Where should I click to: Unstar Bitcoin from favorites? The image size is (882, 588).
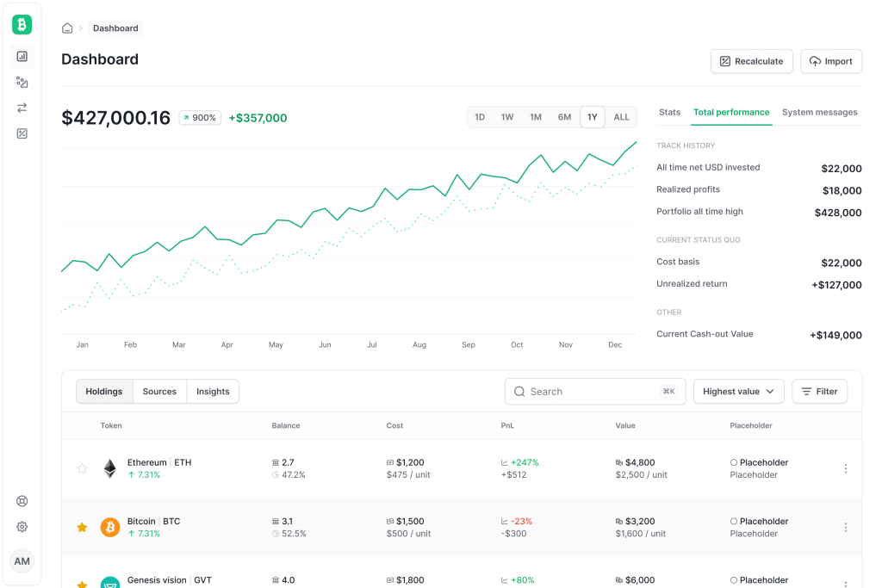(x=83, y=527)
